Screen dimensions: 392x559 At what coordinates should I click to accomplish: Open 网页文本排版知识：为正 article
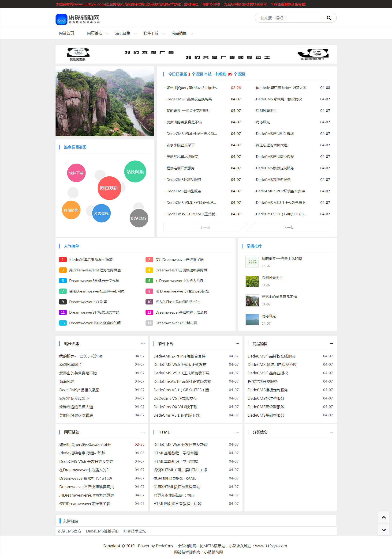[174, 495]
